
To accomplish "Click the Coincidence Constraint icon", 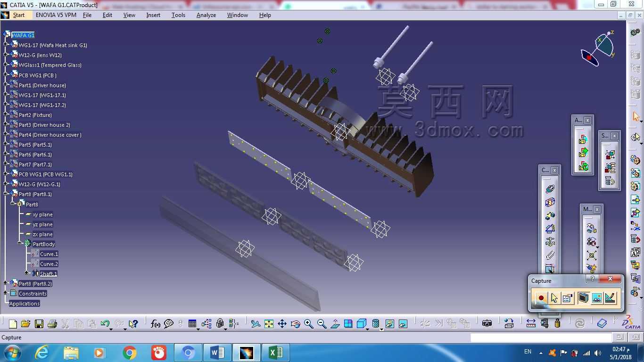I will coord(550,189).
